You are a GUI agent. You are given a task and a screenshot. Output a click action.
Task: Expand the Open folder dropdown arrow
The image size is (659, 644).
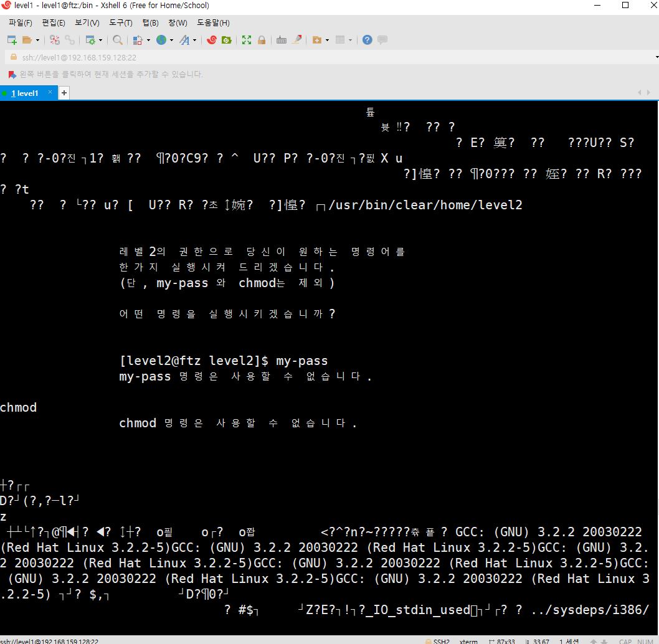tap(37, 40)
